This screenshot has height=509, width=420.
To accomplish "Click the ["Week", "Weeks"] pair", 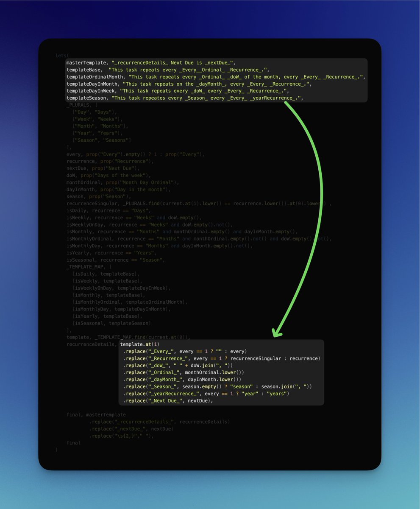I will 97,119.
